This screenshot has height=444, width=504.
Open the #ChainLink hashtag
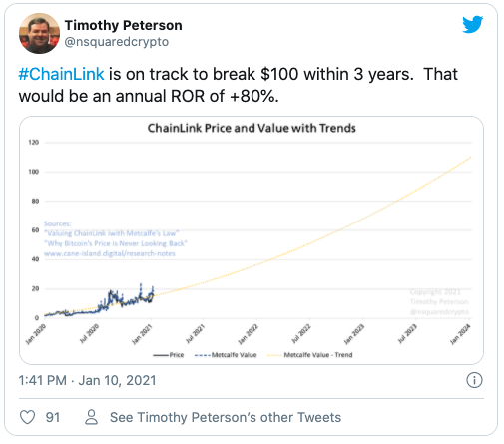point(62,74)
